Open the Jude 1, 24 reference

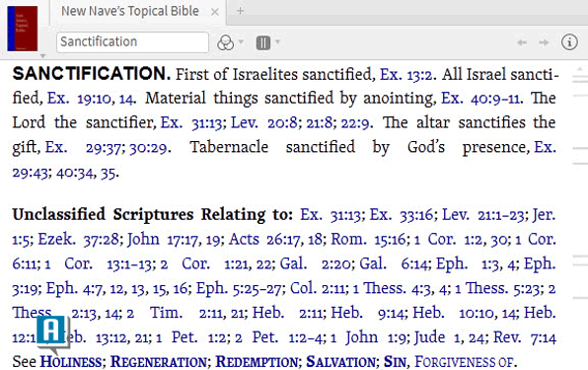[x=449, y=337]
